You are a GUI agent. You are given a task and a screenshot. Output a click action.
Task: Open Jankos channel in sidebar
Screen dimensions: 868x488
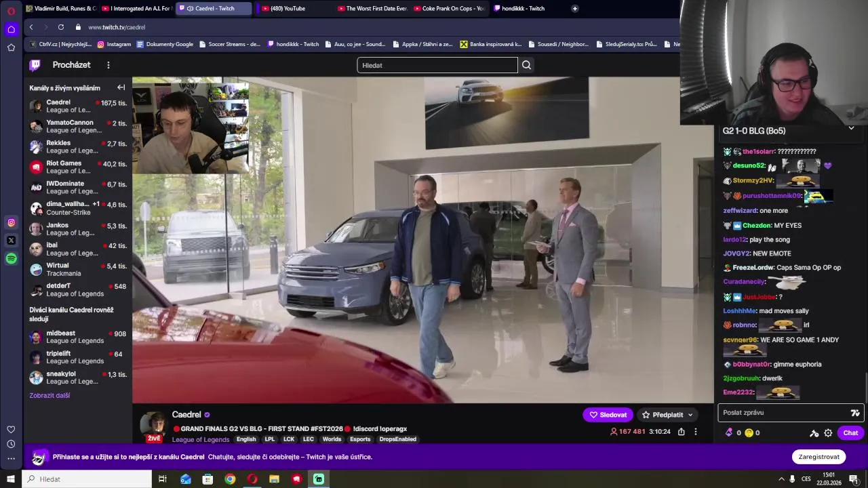(x=78, y=228)
